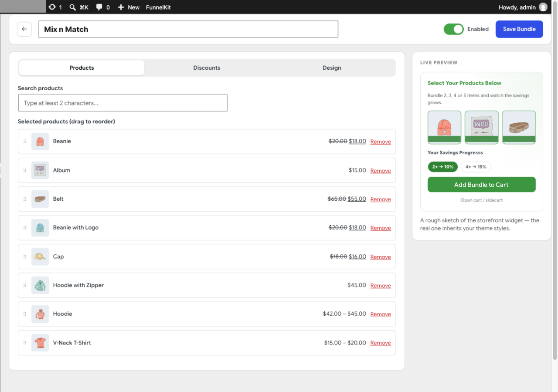Grab the drag handle for Hoodie row

(24, 314)
